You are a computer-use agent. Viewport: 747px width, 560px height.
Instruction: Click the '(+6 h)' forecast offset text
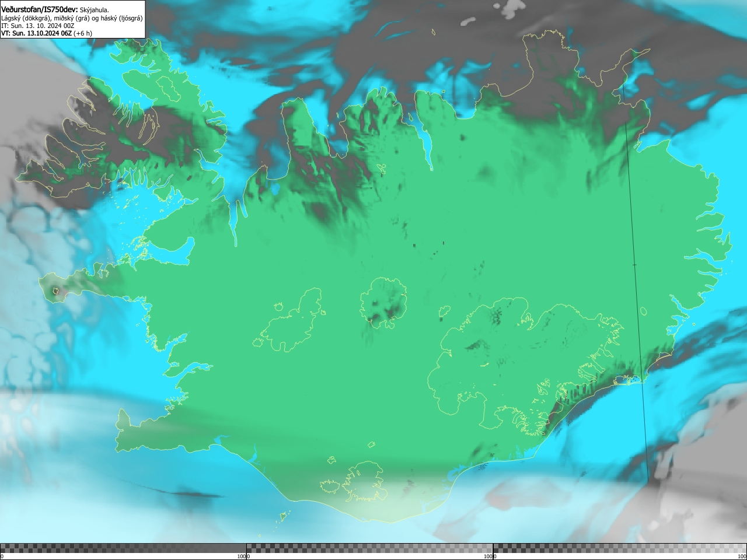(83, 33)
